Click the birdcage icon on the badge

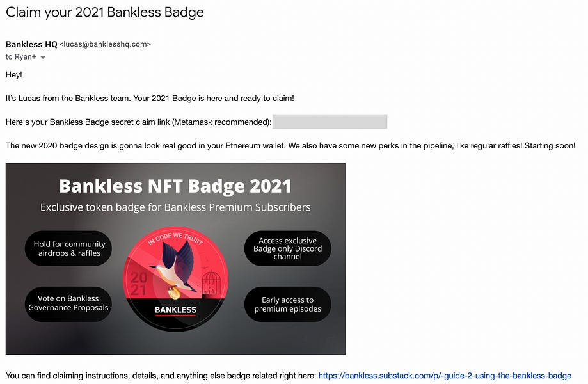[x=211, y=280]
